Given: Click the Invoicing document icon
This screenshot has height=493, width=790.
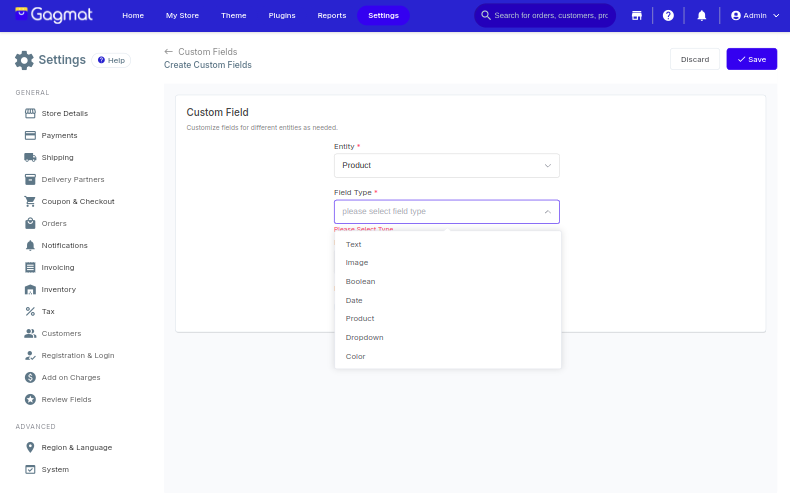Looking at the screenshot, I should [30, 267].
